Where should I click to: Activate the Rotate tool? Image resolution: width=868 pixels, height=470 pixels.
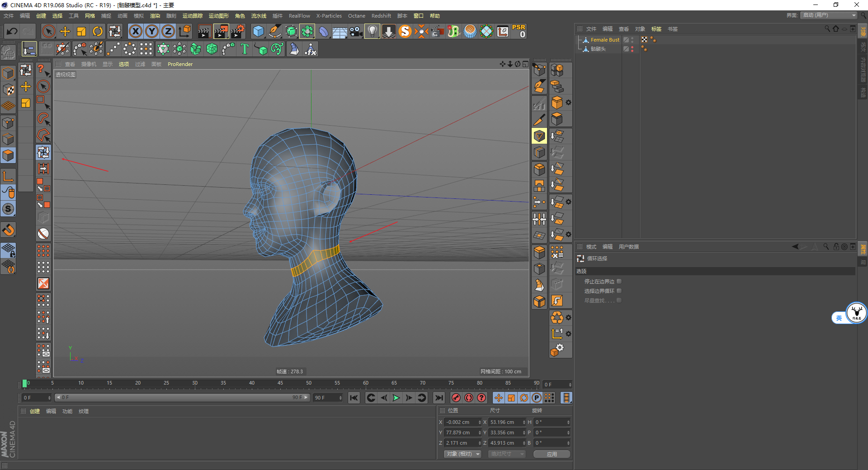(98, 31)
